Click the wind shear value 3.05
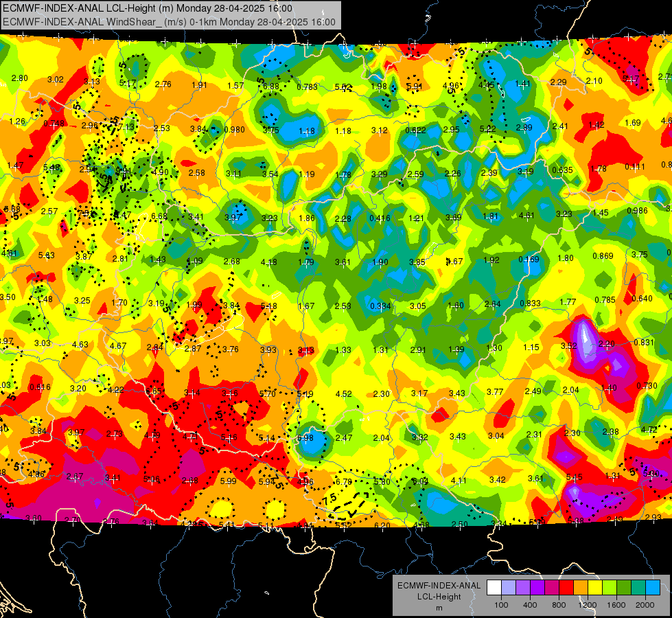 (418, 306)
